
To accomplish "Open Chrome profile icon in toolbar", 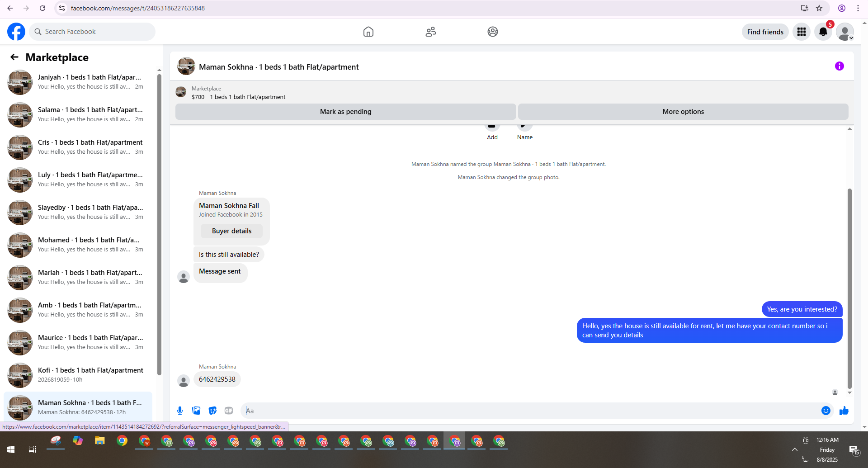I will (x=842, y=8).
